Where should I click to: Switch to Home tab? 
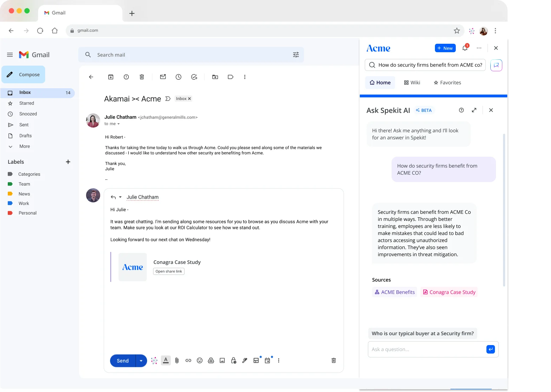(x=380, y=83)
